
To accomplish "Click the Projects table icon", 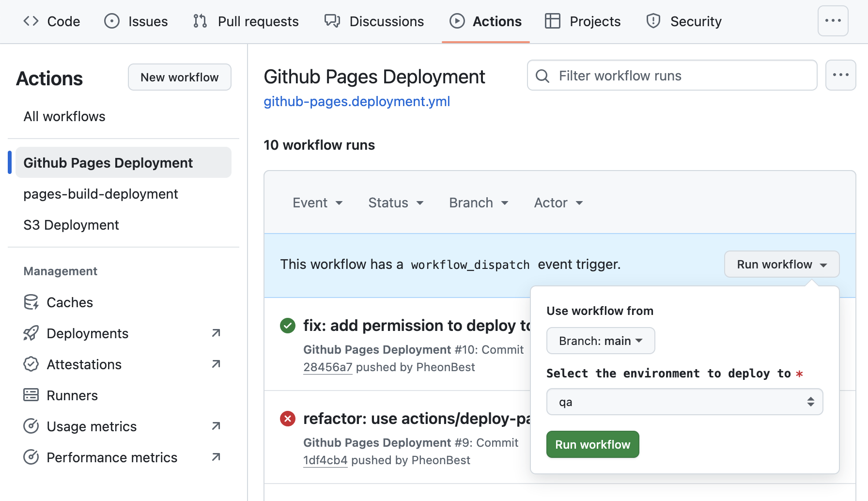I will point(553,21).
